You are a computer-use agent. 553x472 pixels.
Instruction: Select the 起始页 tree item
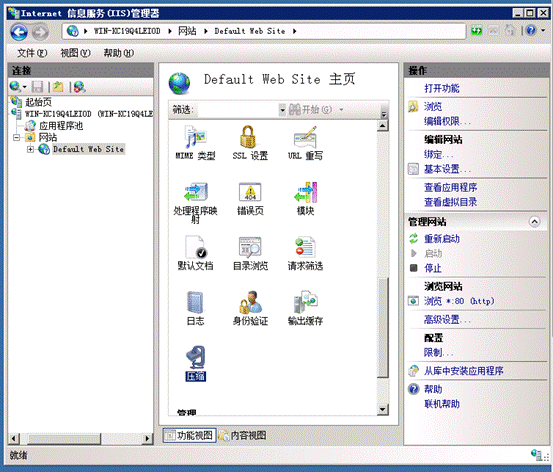tap(38, 102)
